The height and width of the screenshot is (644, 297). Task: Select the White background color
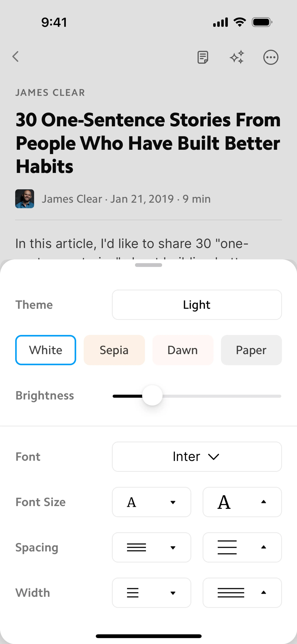46,350
